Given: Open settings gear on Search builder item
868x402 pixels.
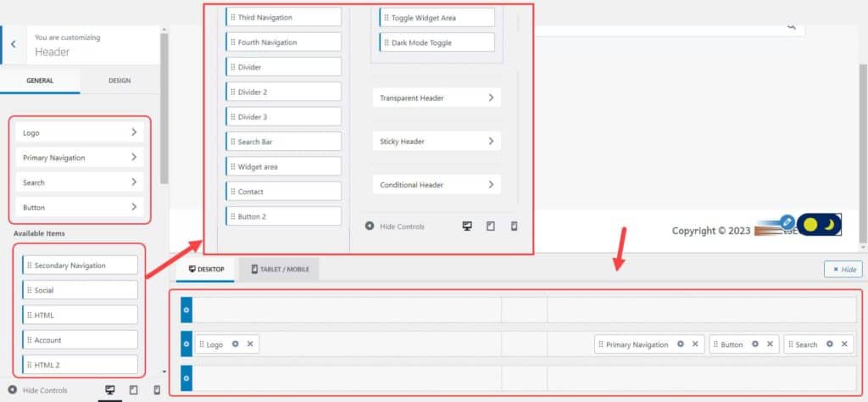Looking at the screenshot, I should pyautogui.click(x=830, y=343).
